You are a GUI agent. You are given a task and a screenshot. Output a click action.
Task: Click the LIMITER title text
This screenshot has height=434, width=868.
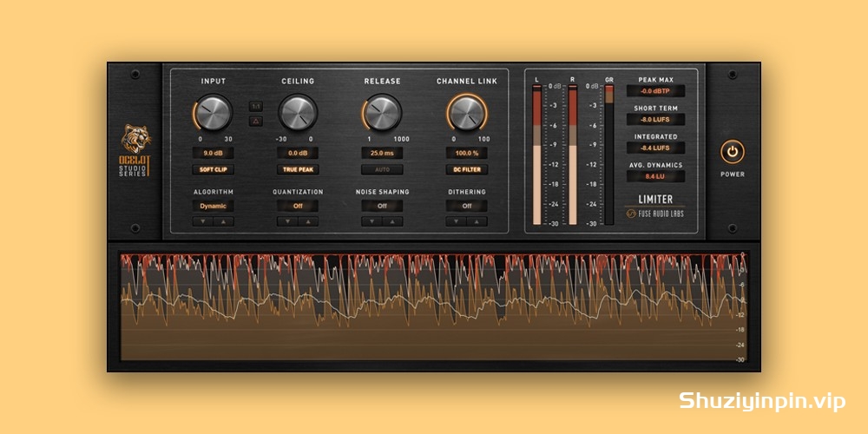click(655, 200)
